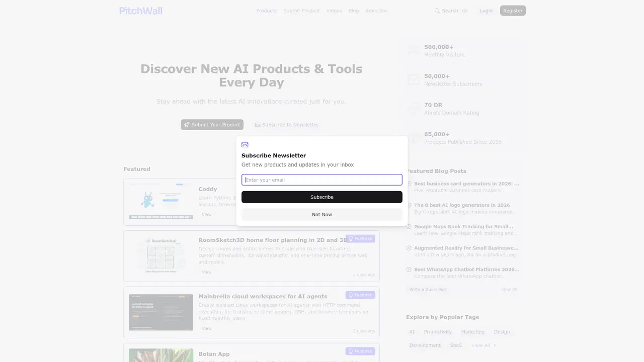Screen dimensions: 644x362
Task: Open Augmented Reality for Small Businesses post
Action: coord(466,248)
